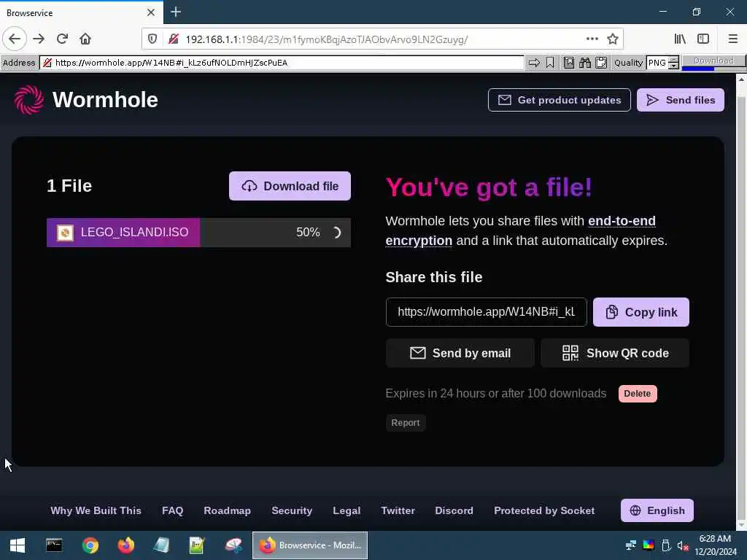Switch to the Browservice browser tab
The height and width of the screenshot is (560, 747).
(81, 13)
